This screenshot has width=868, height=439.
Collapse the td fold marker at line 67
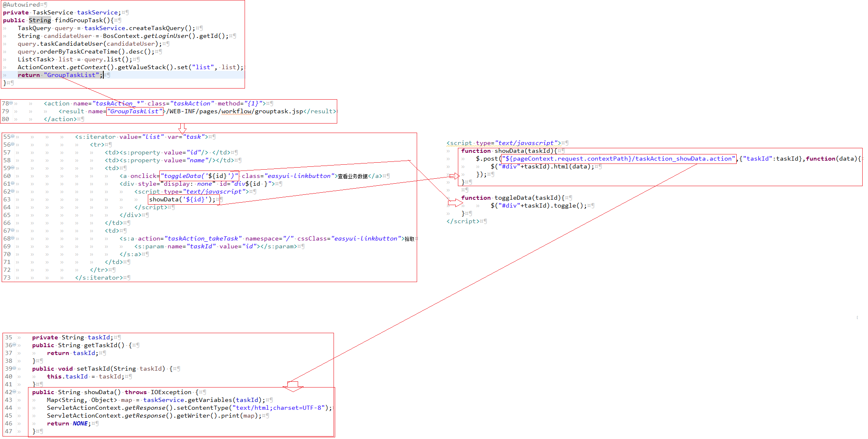coord(13,230)
